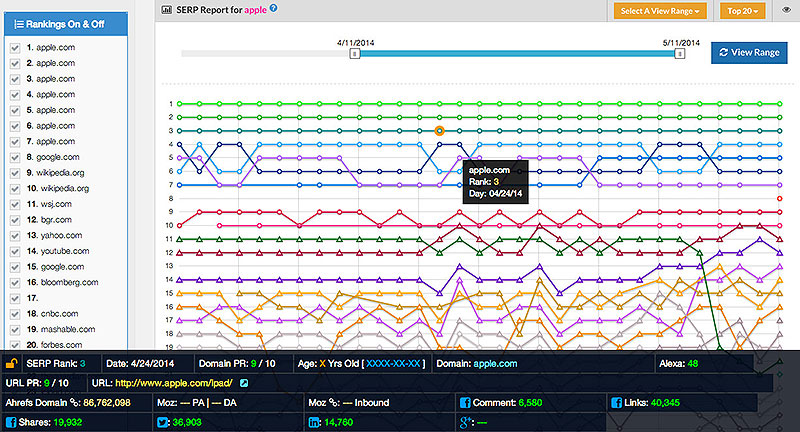The height and width of the screenshot is (432, 800).
Task: Open the Select A View Range dropdown
Action: click(660, 11)
